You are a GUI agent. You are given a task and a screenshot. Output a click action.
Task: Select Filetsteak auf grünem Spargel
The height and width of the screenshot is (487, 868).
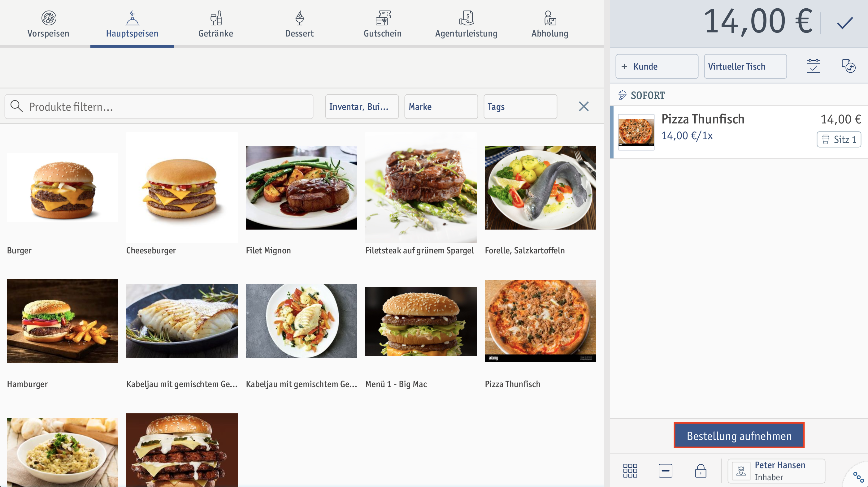pos(421,187)
